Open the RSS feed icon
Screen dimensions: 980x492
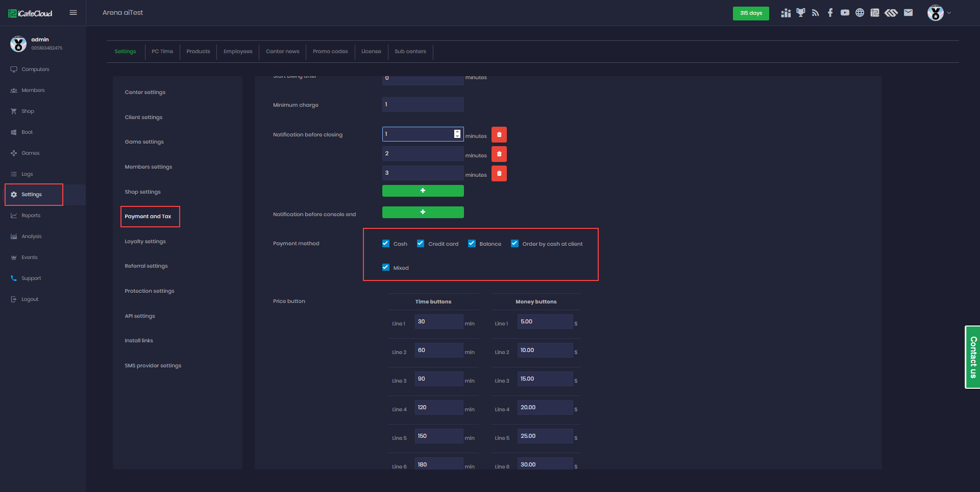point(815,13)
